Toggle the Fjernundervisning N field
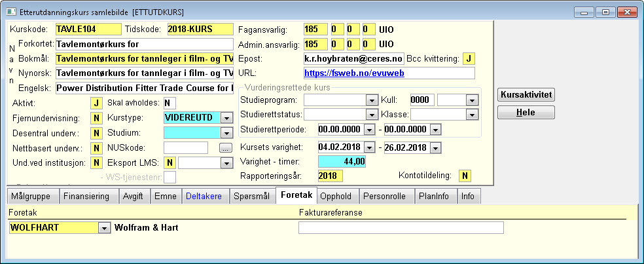The image size is (644, 264). pyautogui.click(x=96, y=118)
